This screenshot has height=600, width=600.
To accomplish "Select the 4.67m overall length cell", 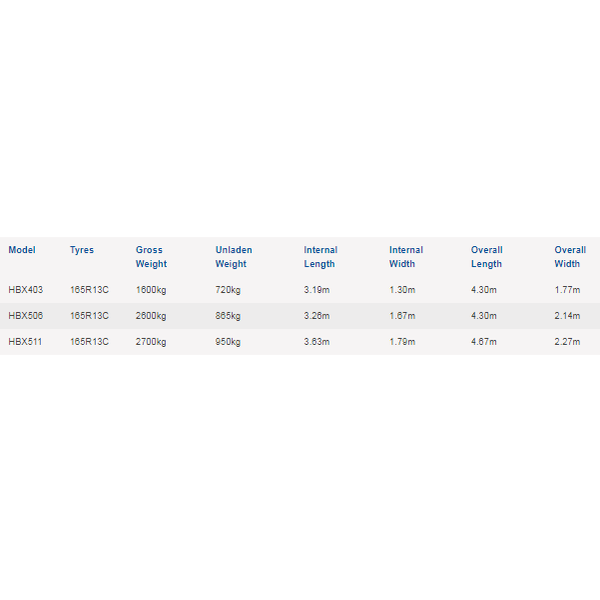I will pyautogui.click(x=484, y=342).
